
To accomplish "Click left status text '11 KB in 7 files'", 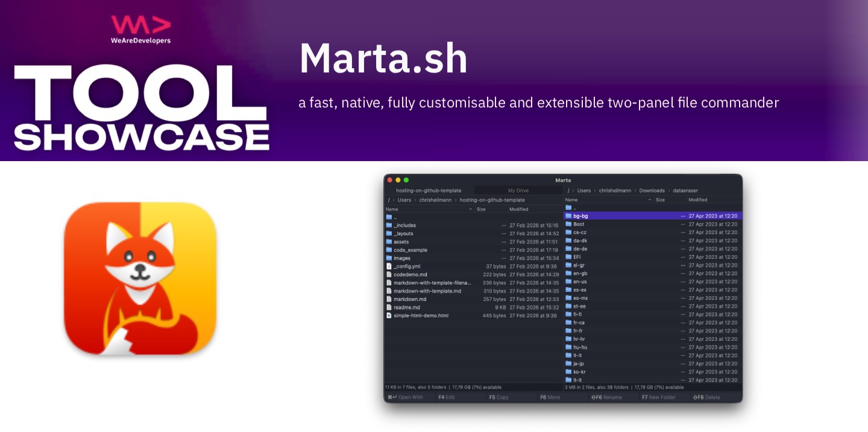I will 401,387.
